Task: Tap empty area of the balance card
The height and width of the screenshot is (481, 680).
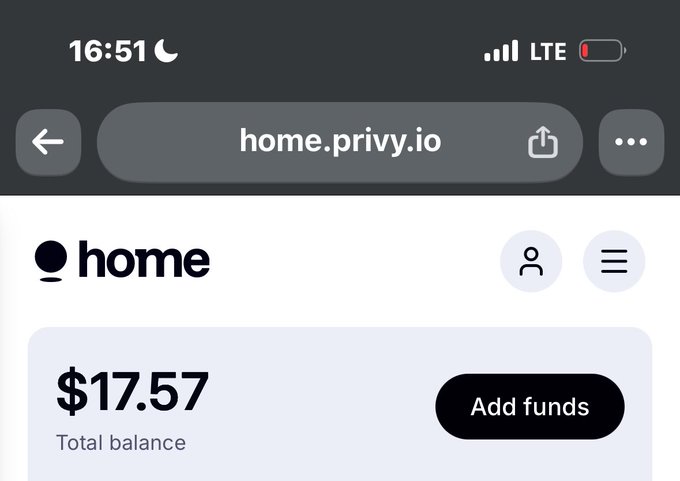Action: pyautogui.click(x=321, y=403)
